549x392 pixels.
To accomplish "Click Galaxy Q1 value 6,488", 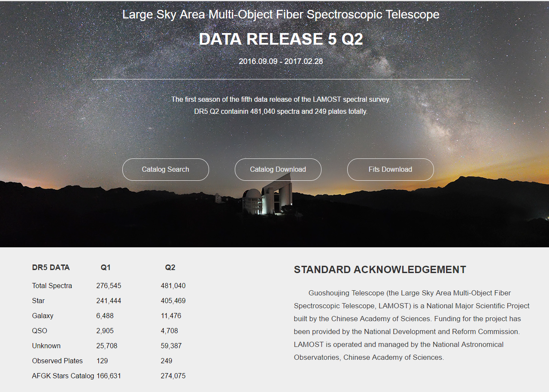I will point(105,316).
